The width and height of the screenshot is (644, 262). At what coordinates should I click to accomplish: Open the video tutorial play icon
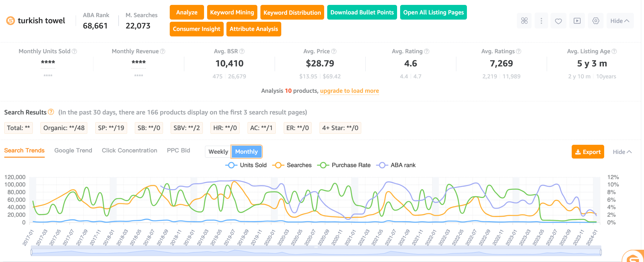click(577, 21)
